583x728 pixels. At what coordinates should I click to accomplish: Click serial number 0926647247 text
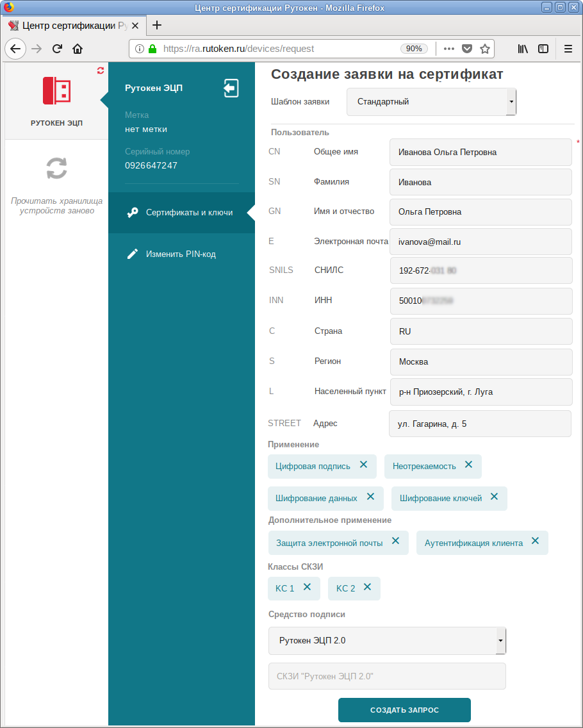(151, 166)
